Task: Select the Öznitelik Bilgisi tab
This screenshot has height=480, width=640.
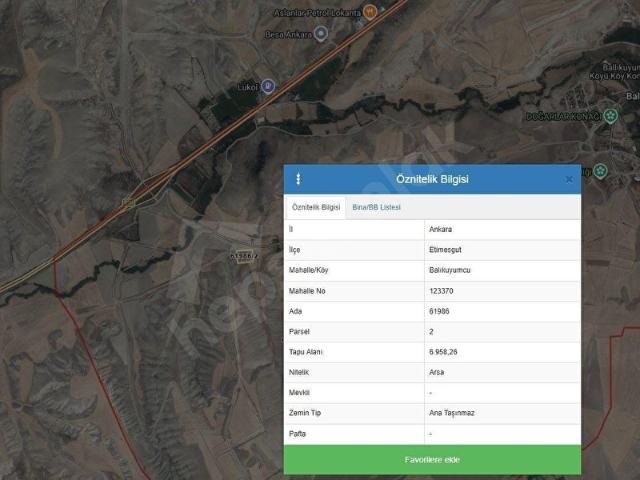Action: [316, 207]
